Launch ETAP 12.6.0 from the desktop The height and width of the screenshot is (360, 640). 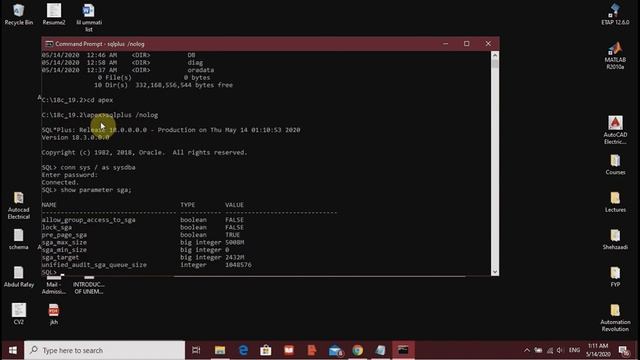[x=615, y=14]
